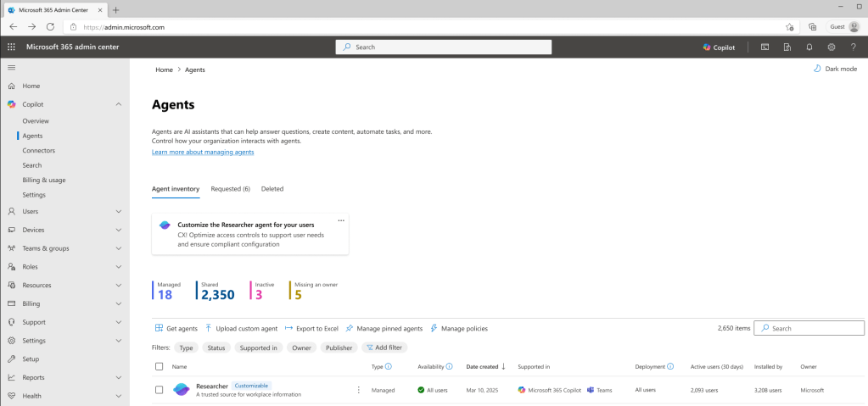Screen dimensions: 868x406
Task: Click ellipsis on the Customize Researcher card
Action: [341, 220]
